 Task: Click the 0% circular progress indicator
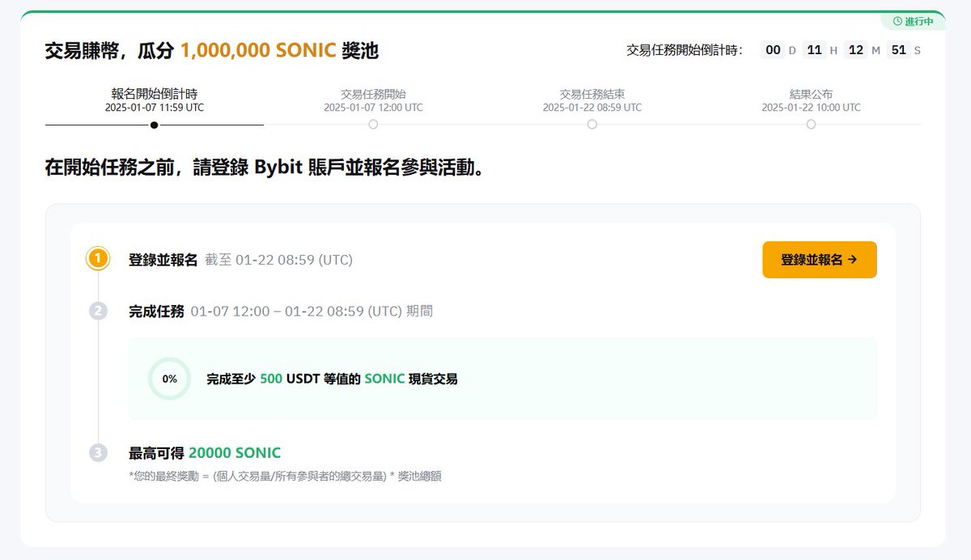(168, 378)
